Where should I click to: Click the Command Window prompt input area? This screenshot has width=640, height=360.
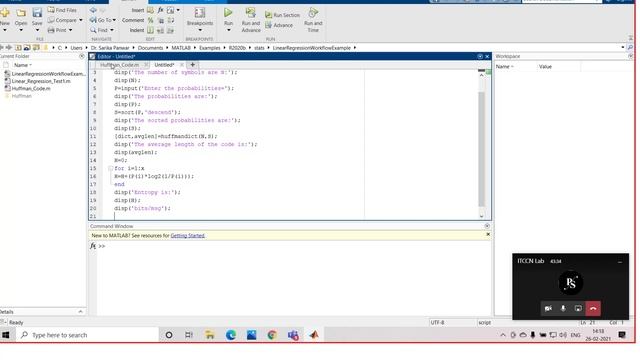point(294,247)
